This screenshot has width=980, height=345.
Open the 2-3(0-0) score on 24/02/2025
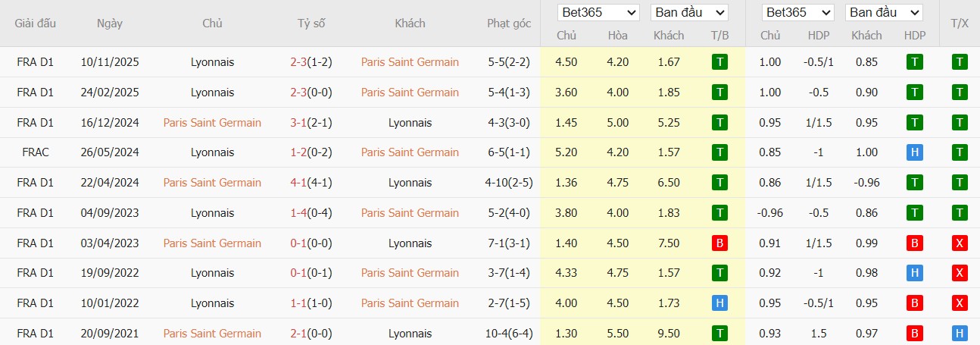[x=311, y=93]
